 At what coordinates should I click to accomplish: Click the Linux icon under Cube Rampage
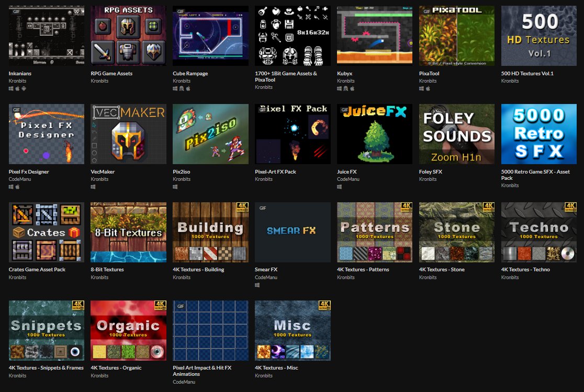[182, 88]
